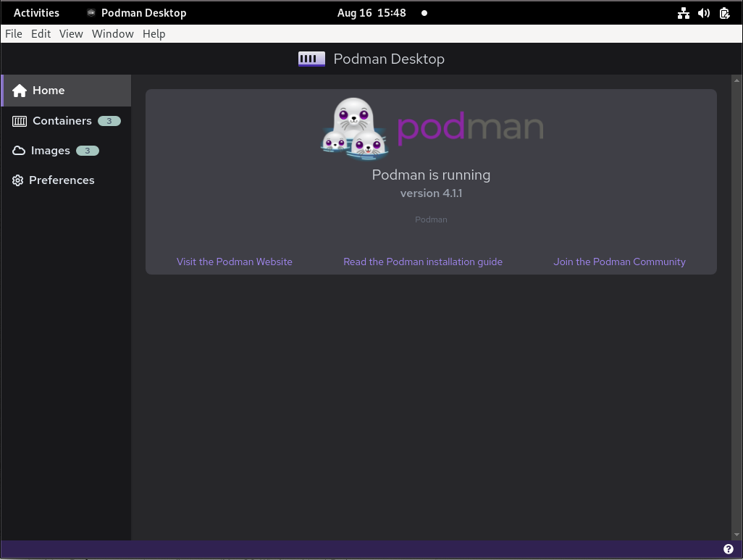This screenshot has height=560, width=743.
Task: Open the Preferences sidebar section
Action: [67, 180]
